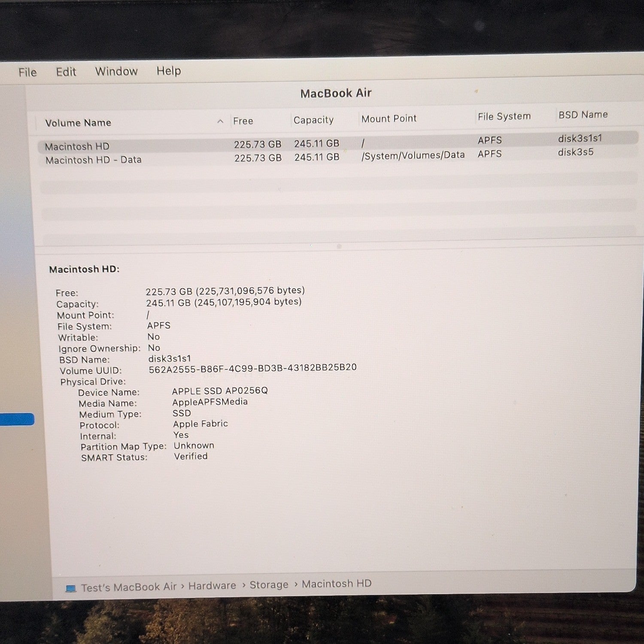Click the MacBook Air window title
This screenshot has width=644, height=644.
(336, 93)
